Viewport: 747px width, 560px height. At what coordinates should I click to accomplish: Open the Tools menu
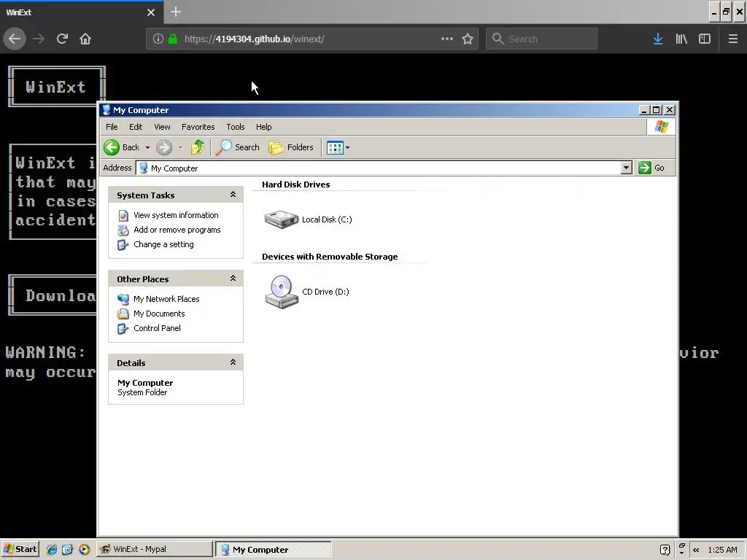click(x=236, y=127)
